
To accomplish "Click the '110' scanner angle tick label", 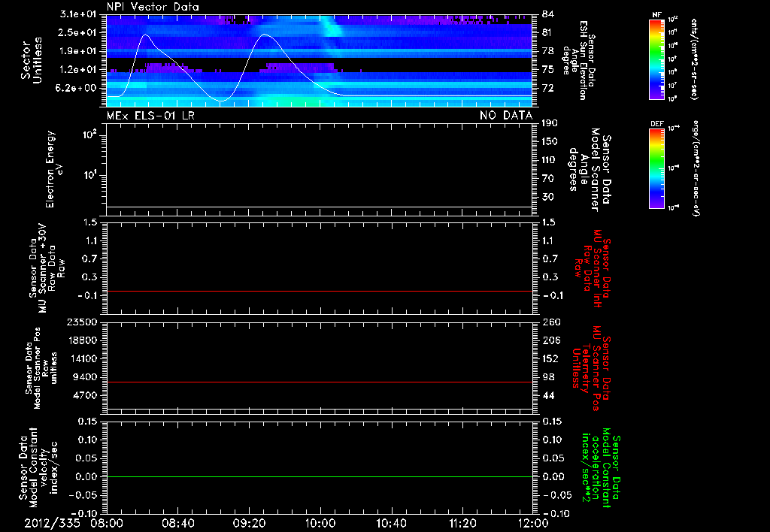I will [550, 160].
